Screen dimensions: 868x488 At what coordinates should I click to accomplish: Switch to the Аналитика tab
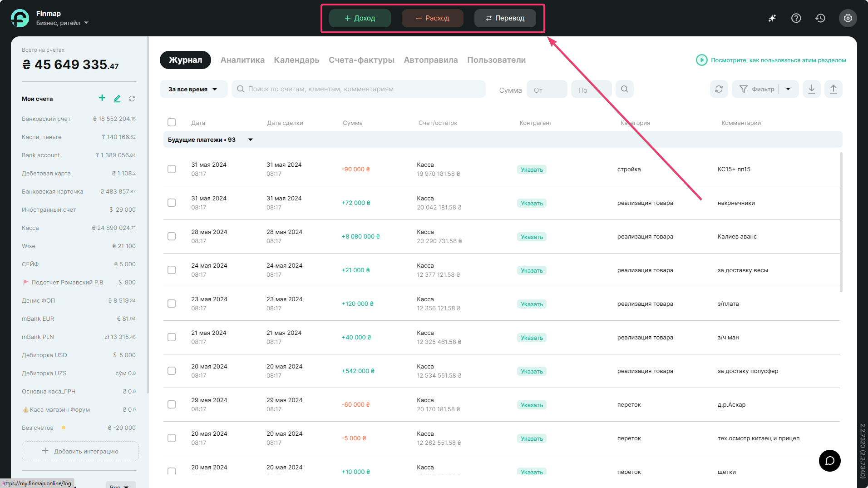click(242, 60)
